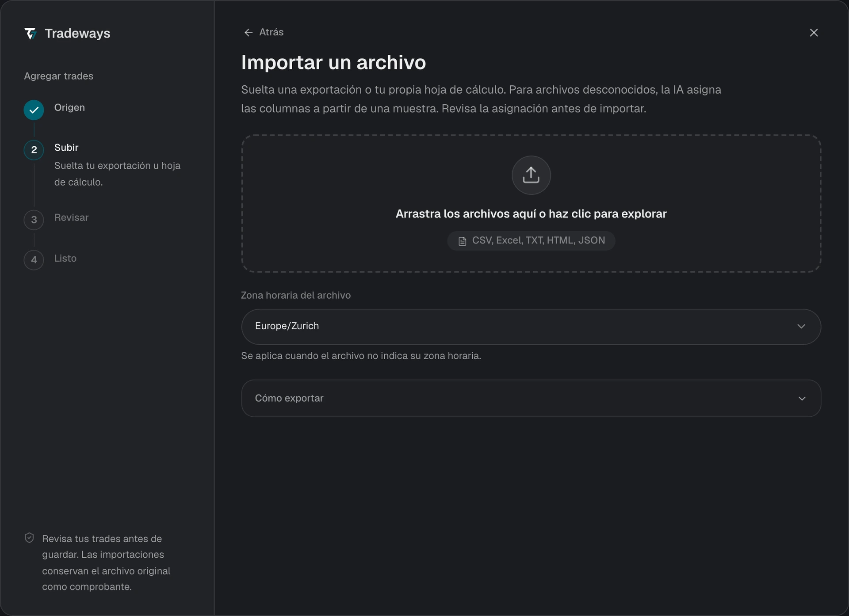Select the Subir step label
The height and width of the screenshot is (616, 849).
tap(66, 148)
